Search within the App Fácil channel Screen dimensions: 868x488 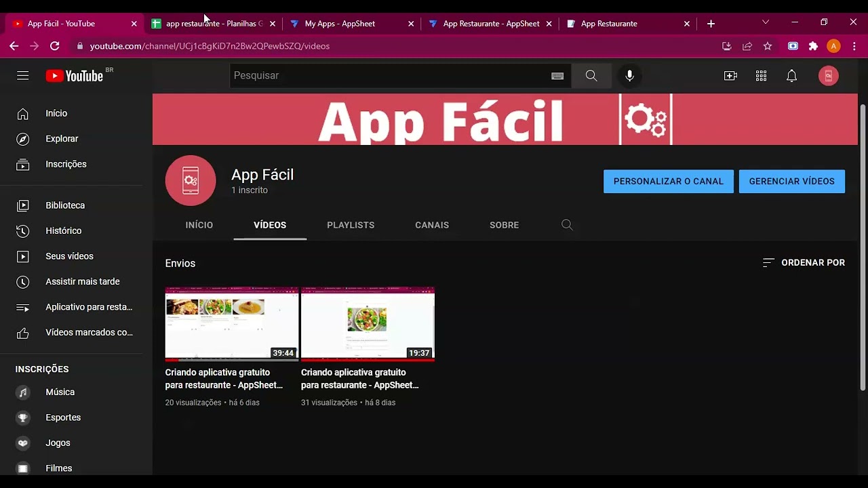pos(567,225)
